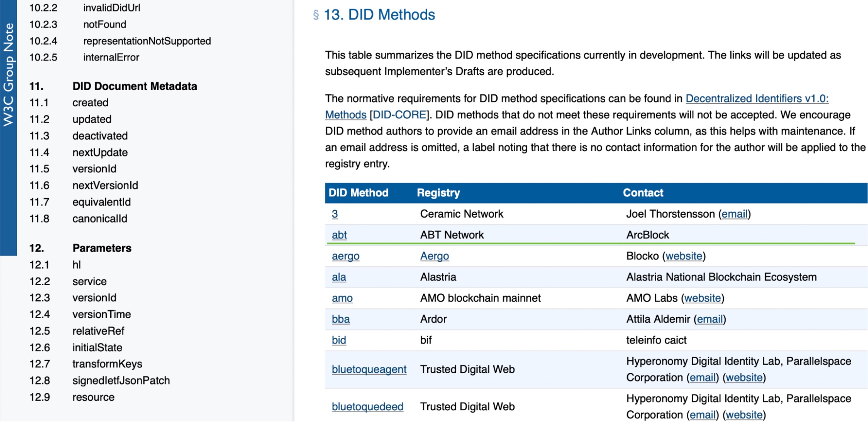The height and width of the screenshot is (422, 868).
Task: Open the 'abt' DID method link
Action: tap(339, 235)
